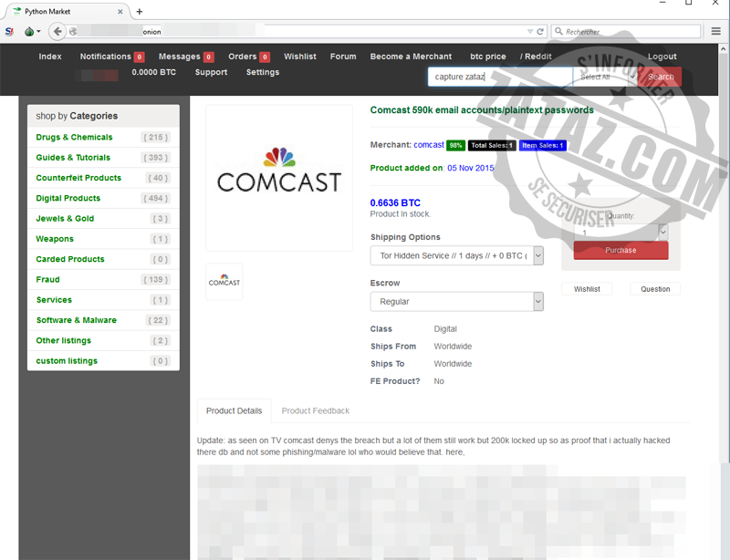Click the 98% rating badge
The height and width of the screenshot is (560, 730).
tap(455, 145)
